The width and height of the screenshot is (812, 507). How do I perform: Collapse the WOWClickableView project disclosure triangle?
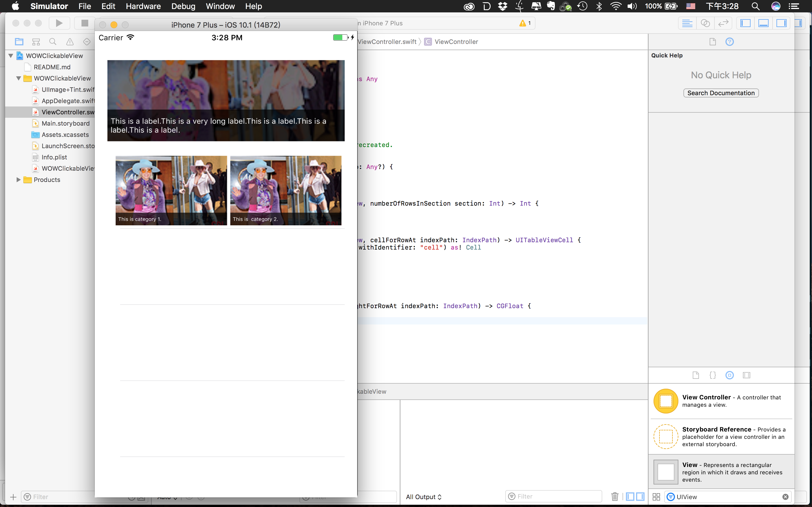point(11,56)
